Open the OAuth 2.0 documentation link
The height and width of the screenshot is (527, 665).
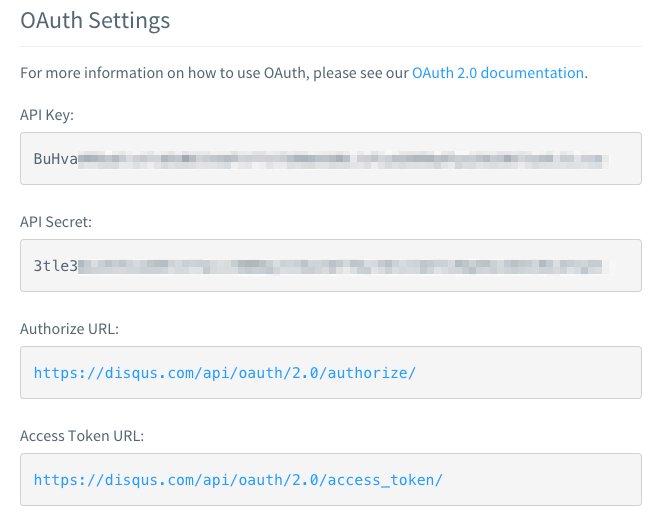pyautogui.click(x=498, y=73)
